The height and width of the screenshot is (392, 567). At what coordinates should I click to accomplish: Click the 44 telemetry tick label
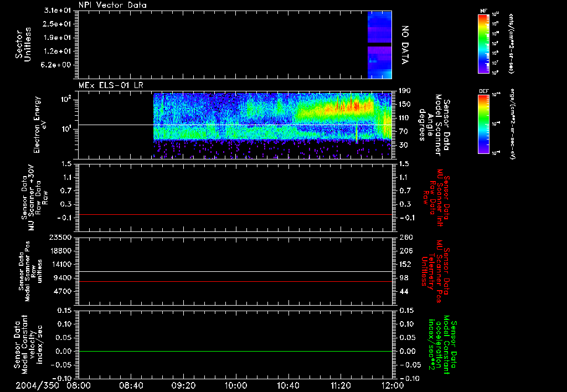tap(404, 291)
